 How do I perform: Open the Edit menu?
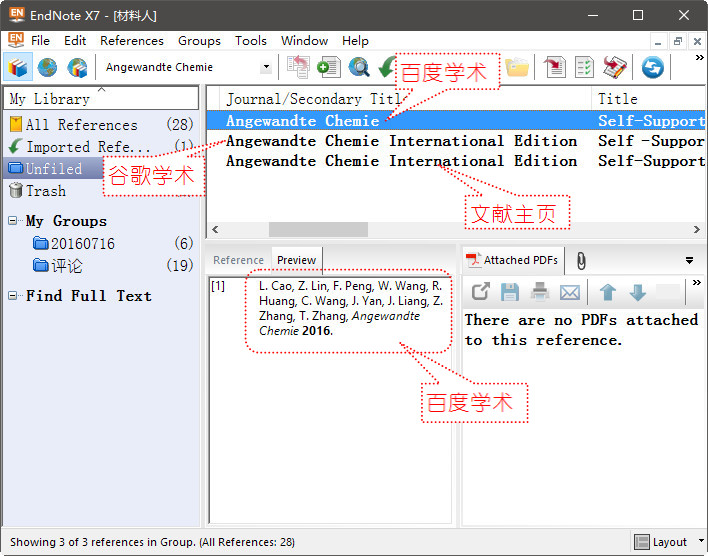[75, 41]
